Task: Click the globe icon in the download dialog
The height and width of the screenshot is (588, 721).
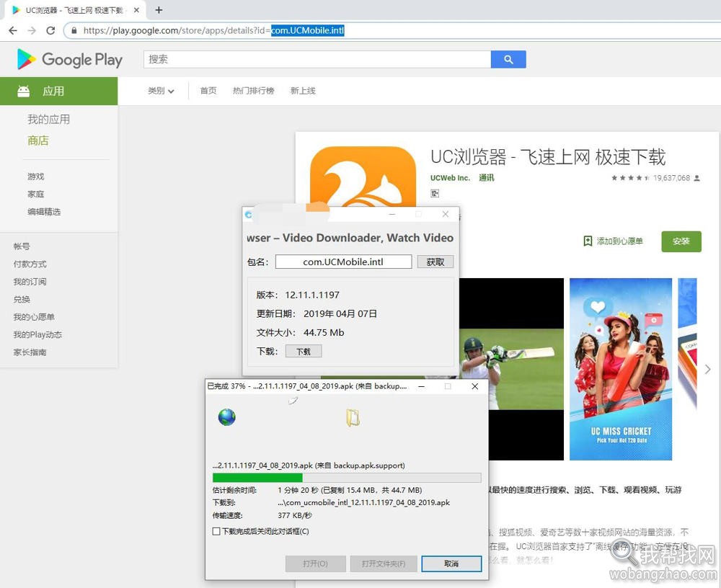Action: point(226,417)
